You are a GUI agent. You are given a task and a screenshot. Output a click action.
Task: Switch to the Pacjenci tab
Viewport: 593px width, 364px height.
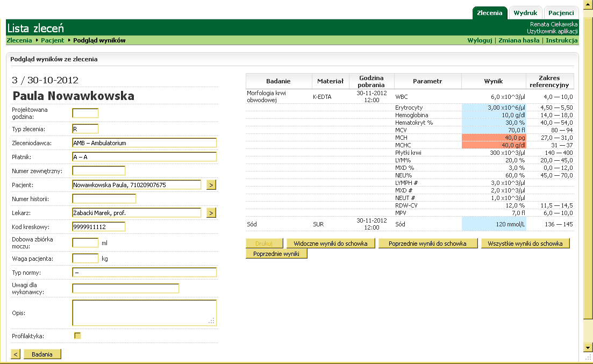[561, 13]
